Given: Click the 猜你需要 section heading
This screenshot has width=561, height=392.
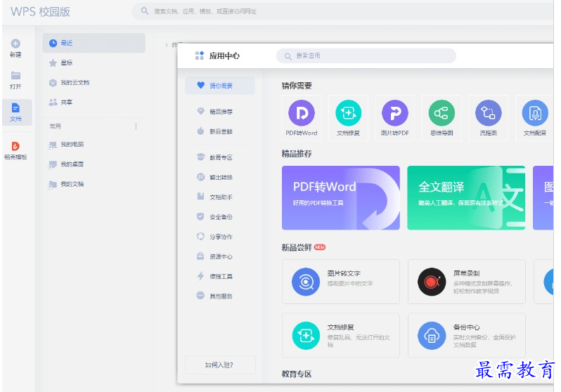Looking at the screenshot, I should pyautogui.click(x=297, y=86).
